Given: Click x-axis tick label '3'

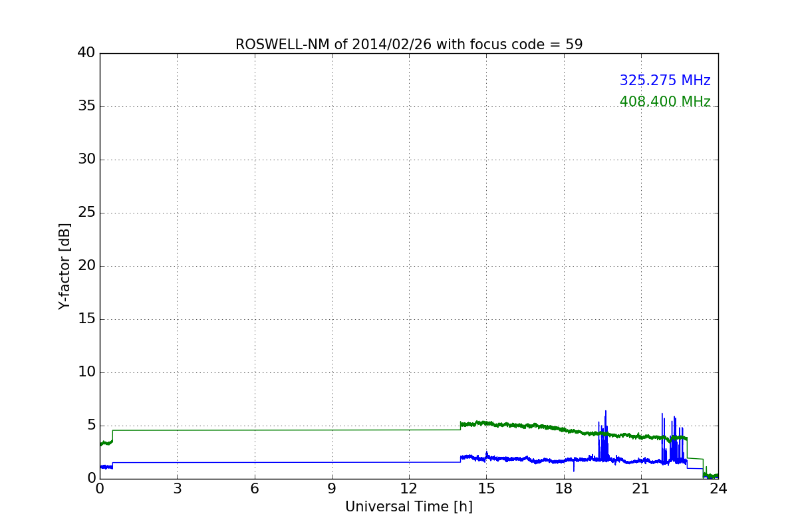Looking at the screenshot, I should 177,489.
